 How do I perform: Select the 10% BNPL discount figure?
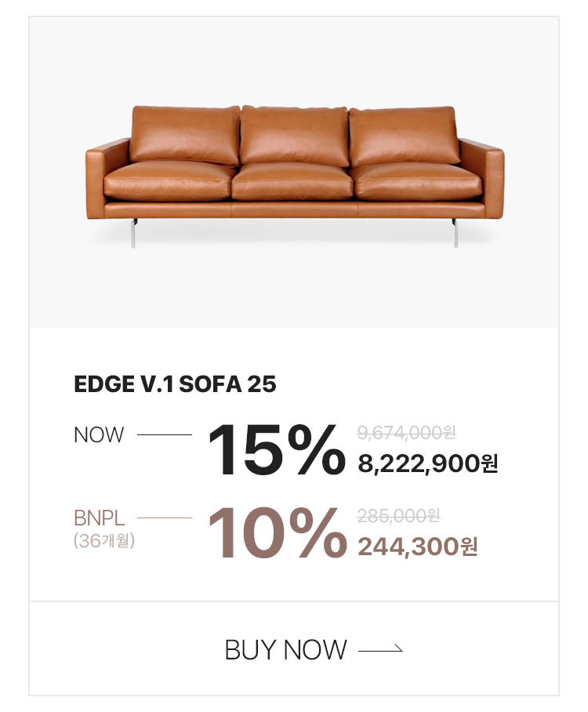(x=275, y=533)
